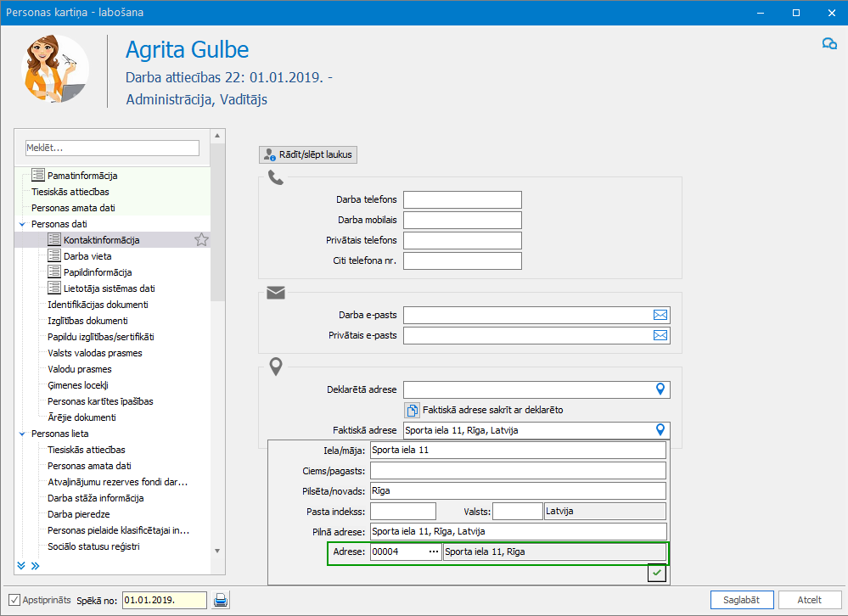Click the envelope icon in Privātais e-pasts

point(660,335)
